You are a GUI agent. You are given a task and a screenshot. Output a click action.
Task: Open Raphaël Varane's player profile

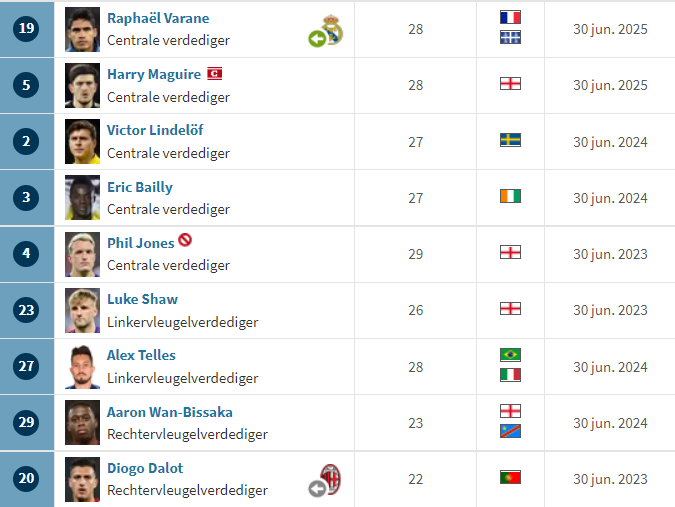(158, 18)
